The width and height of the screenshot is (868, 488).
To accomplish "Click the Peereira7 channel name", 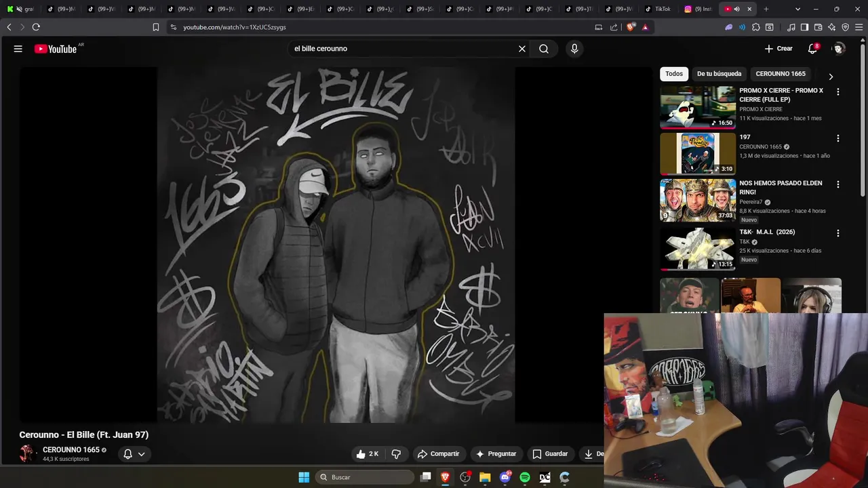I will tap(751, 202).
